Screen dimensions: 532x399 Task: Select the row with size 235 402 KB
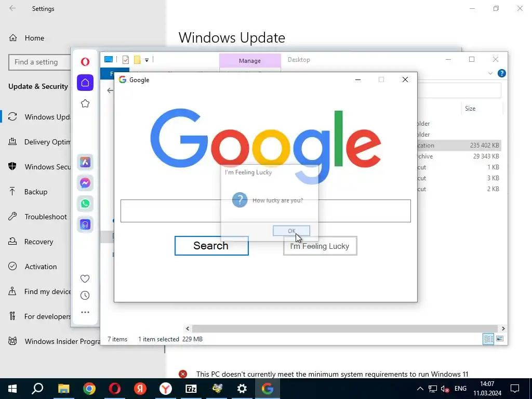(459, 145)
